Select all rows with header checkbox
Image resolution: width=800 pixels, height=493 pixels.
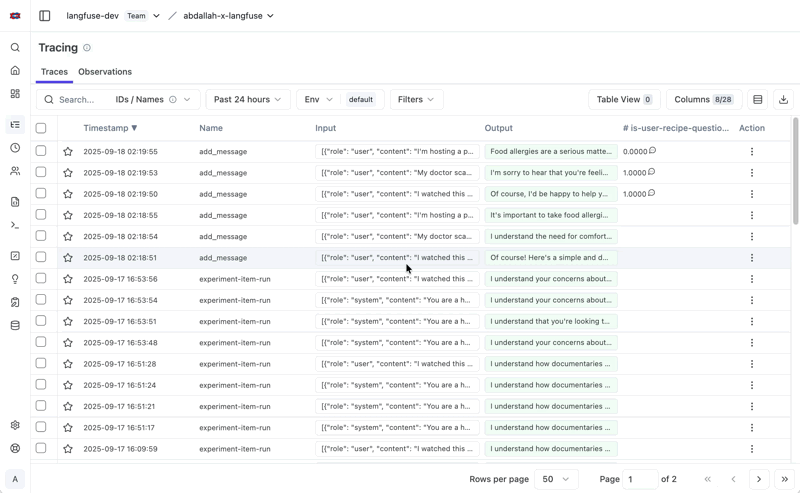point(41,128)
